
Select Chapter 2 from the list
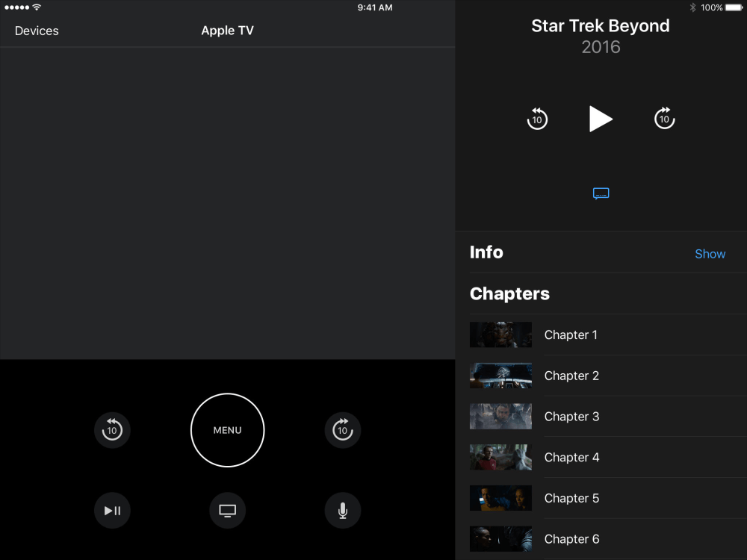coord(571,376)
